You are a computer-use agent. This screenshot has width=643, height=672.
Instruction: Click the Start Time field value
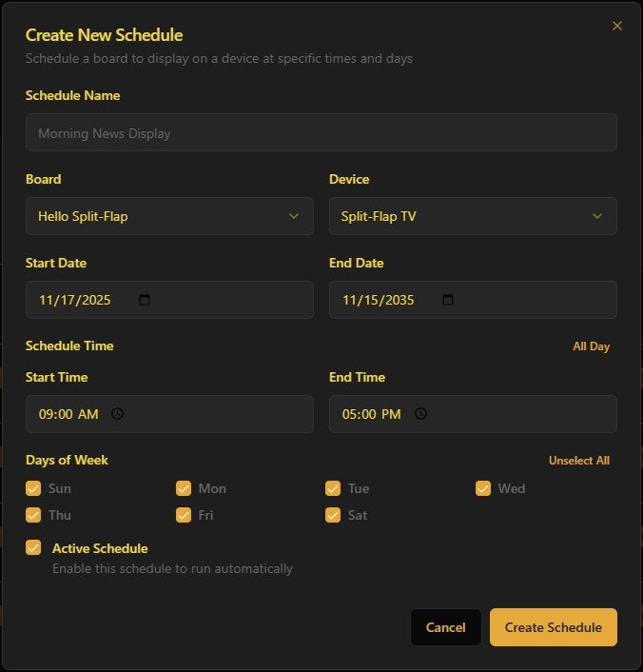pyautogui.click(x=68, y=414)
